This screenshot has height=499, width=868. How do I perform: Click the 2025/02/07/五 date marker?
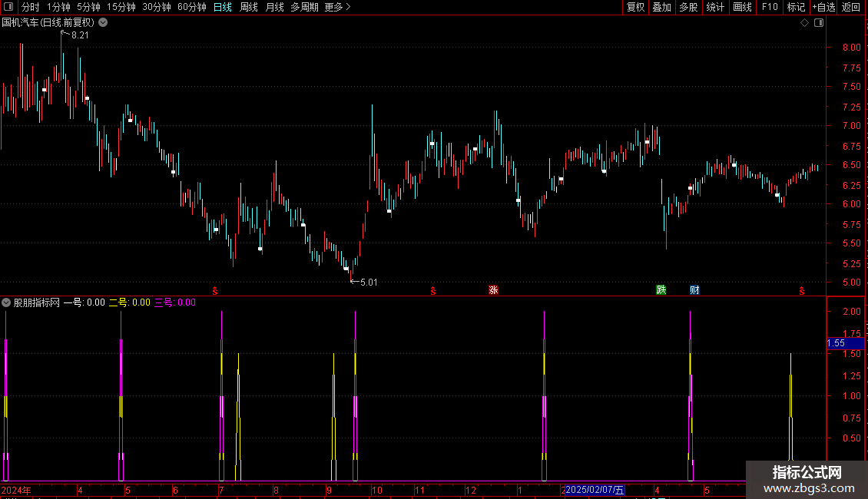[595, 490]
